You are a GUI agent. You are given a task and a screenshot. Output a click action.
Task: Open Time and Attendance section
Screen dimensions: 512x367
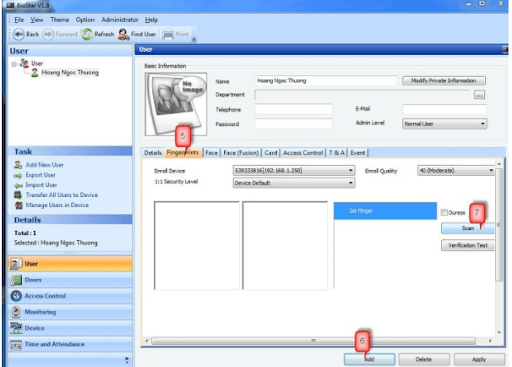tap(70, 344)
